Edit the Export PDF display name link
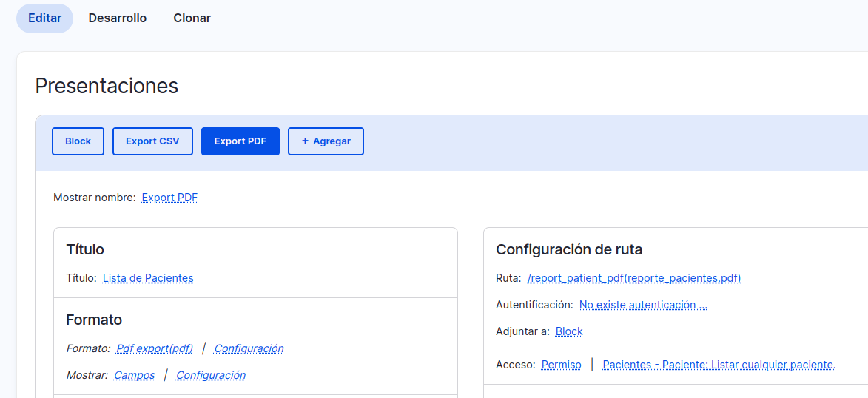The image size is (868, 398). pos(169,198)
